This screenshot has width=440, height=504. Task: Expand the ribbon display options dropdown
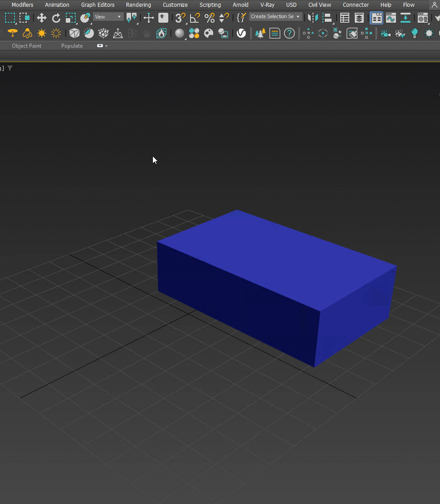(102, 46)
